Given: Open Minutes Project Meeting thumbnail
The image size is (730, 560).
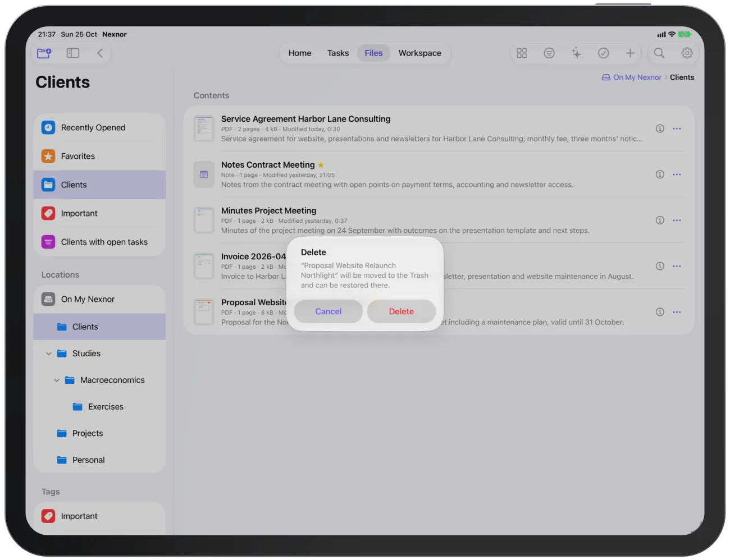Looking at the screenshot, I should coord(204,221).
